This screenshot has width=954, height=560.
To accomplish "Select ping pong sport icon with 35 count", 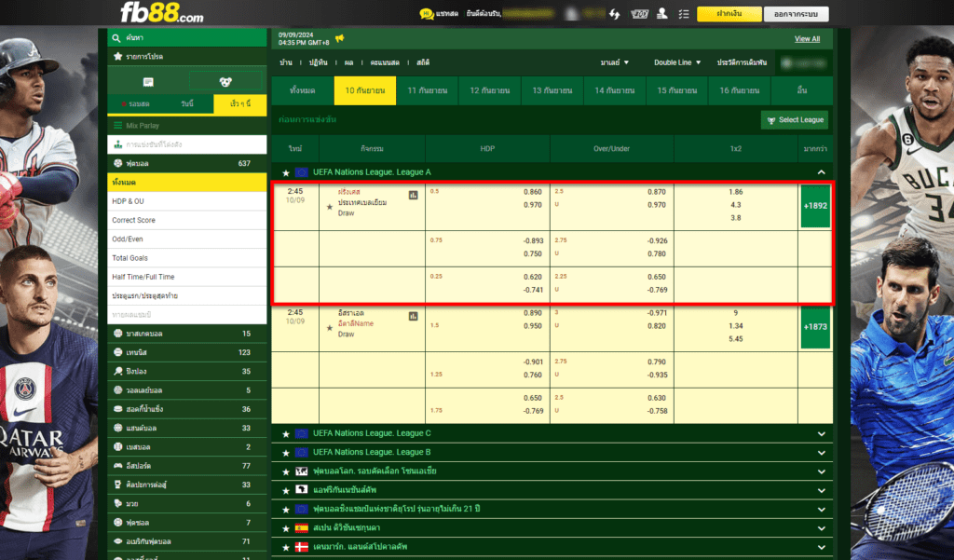I will point(118,371).
